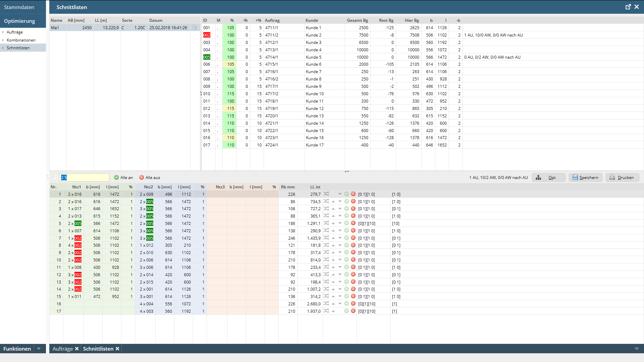Click the down arrow in cut list row 16
The height and width of the screenshot is (362, 644).
[x=340, y=304]
